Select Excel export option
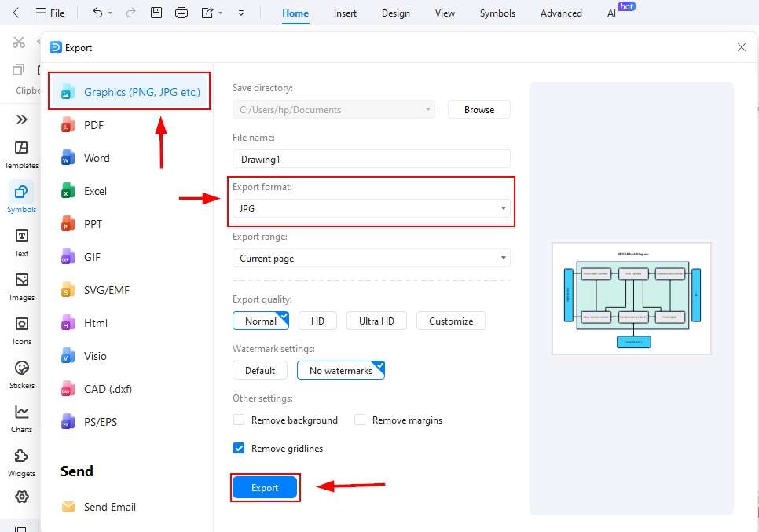This screenshot has height=532, width=759. coord(93,190)
